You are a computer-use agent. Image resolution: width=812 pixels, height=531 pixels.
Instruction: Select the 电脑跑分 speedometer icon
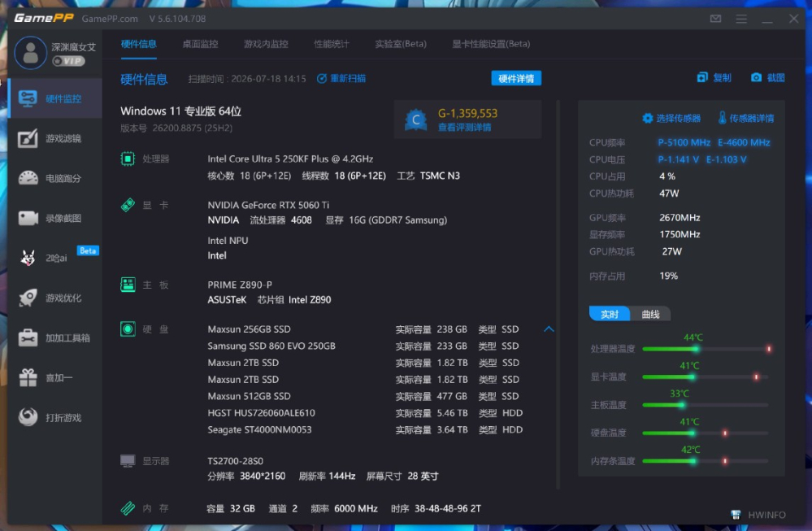[28, 178]
